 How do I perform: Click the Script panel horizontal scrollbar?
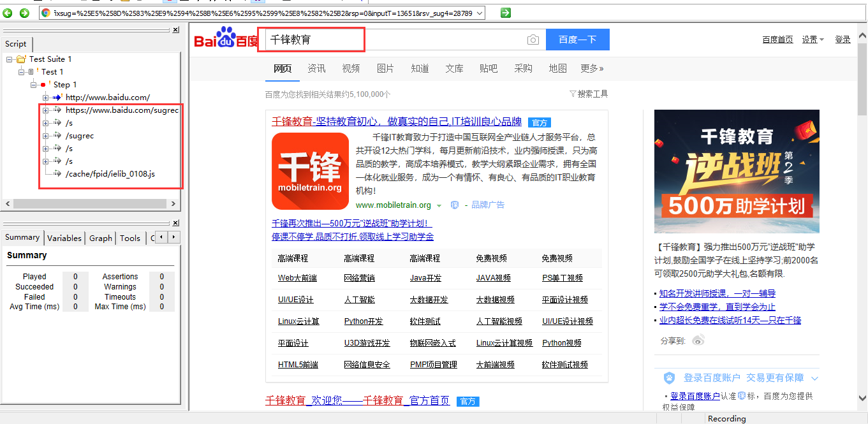pyautogui.click(x=91, y=204)
